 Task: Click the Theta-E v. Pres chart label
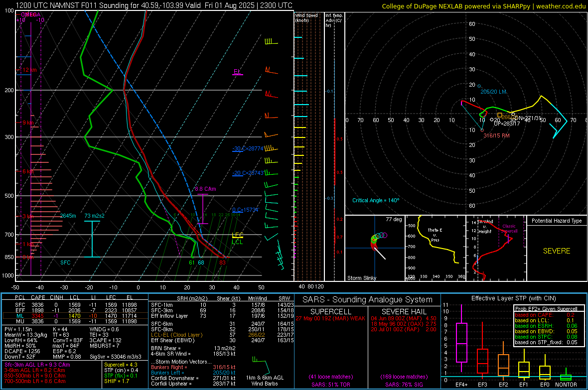tap(435, 235)
